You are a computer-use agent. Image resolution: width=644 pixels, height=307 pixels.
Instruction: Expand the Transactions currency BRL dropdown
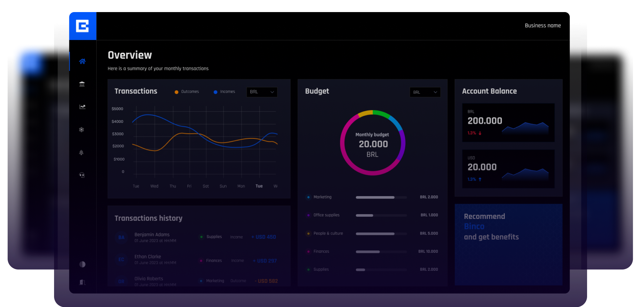262,92
